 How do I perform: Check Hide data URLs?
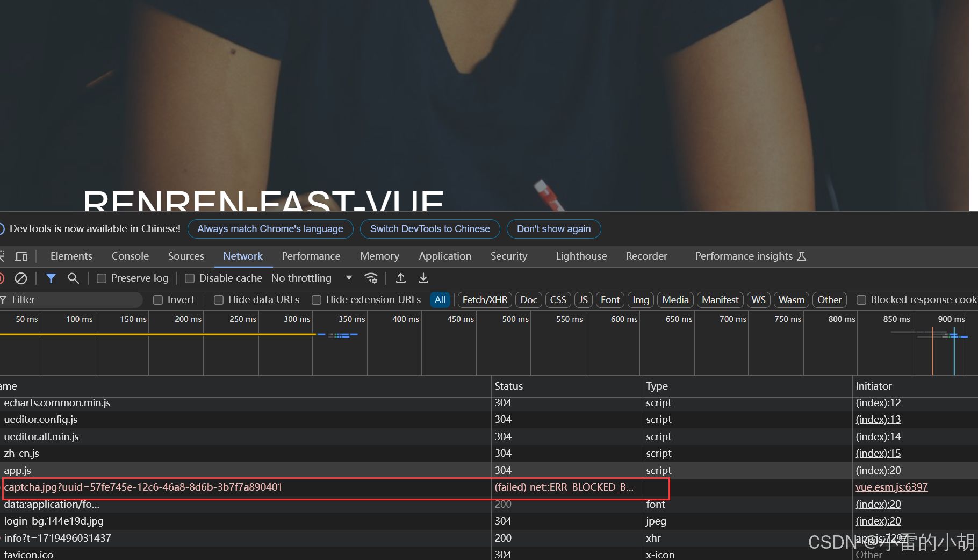tap(219, 300)
